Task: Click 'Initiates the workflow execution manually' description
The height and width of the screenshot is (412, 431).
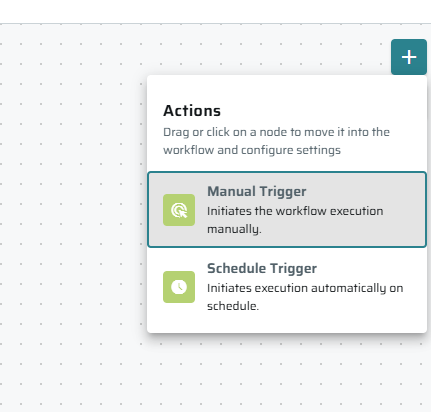Action: coord(295,220)
